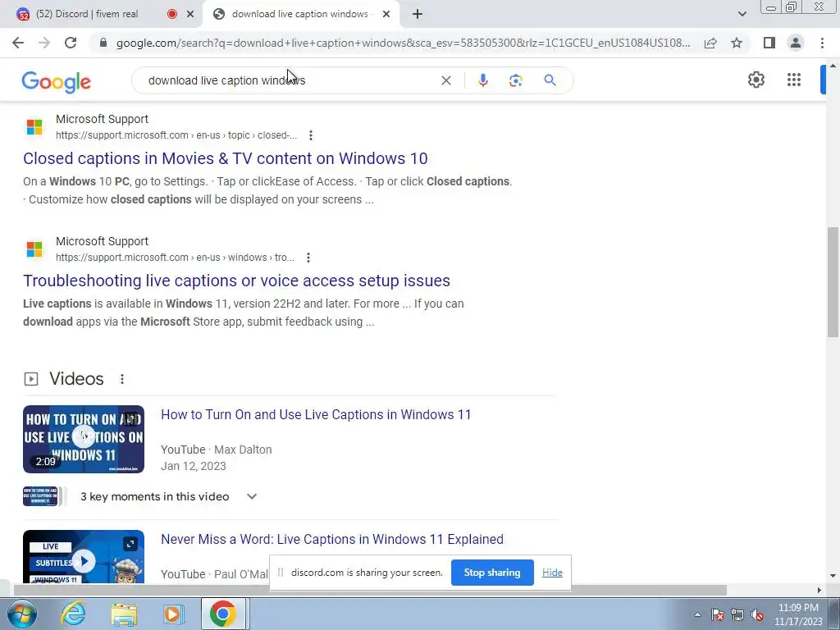Open the taskbar clock showing 11:09 PM
Screen dimensions: 840x630
pyautogui.click(x=798, y=614)
